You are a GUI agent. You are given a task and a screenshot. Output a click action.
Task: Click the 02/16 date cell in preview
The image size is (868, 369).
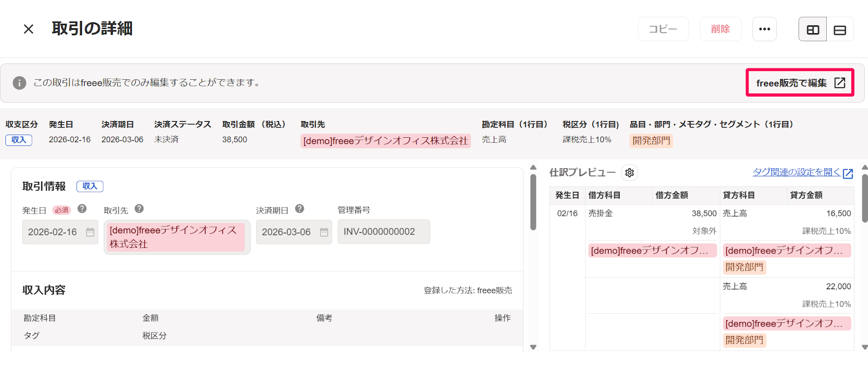pos(567,213)
